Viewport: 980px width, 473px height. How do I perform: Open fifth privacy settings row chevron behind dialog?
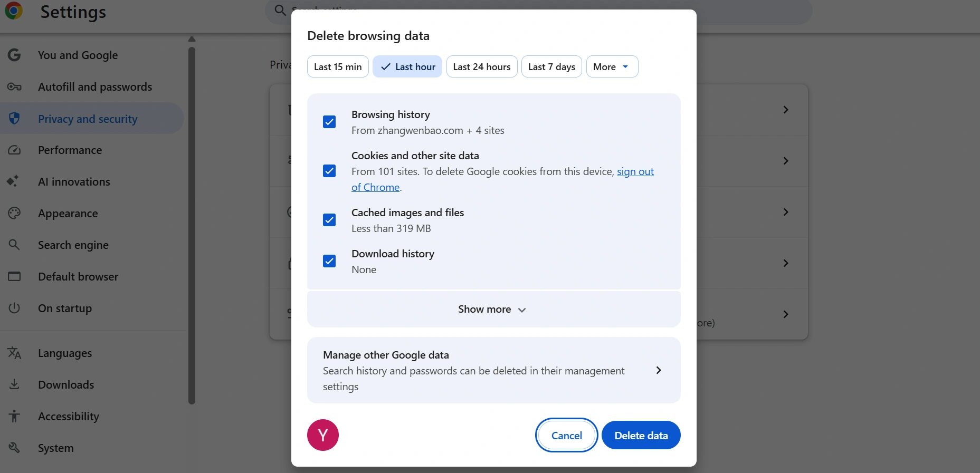(786, 314)
